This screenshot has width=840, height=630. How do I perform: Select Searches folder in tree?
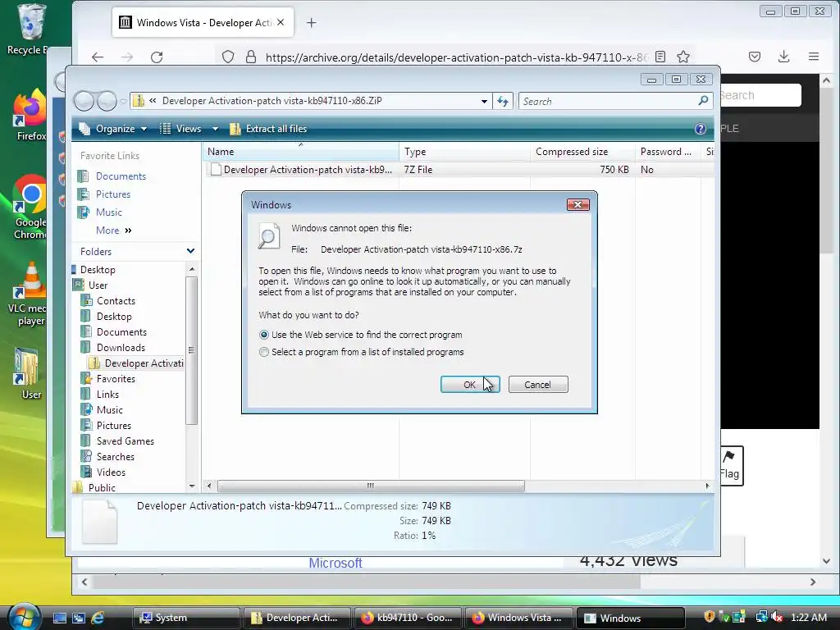pos(115,456)
